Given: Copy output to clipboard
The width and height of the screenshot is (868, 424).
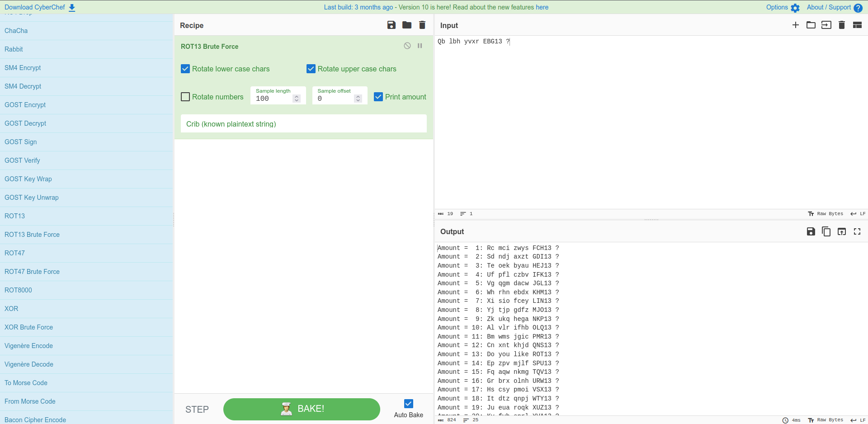Looking at the screenshot, I should (826, 231).
